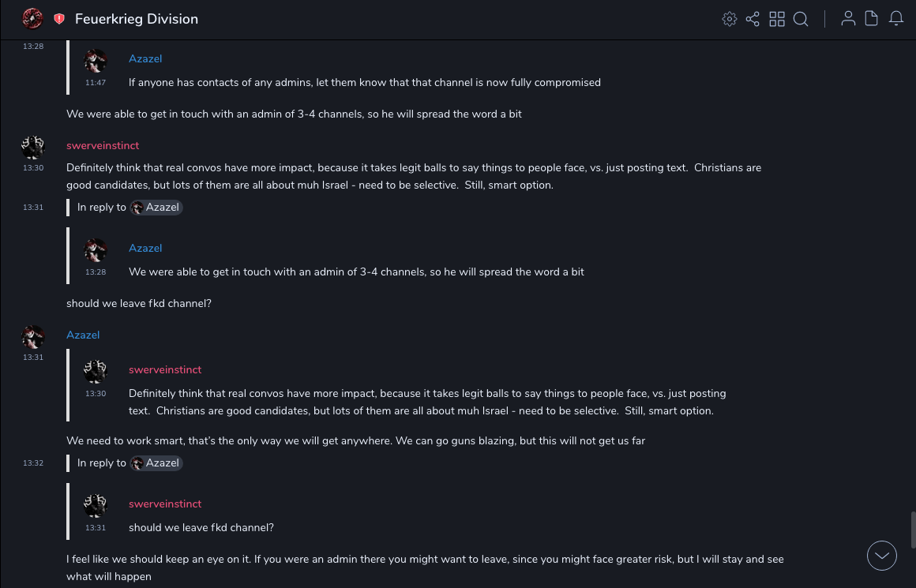This screenshot has width=916, height=588.
Task: Click Azazel mention pill in 13:32 reply
Action: [x=156, y=463]
